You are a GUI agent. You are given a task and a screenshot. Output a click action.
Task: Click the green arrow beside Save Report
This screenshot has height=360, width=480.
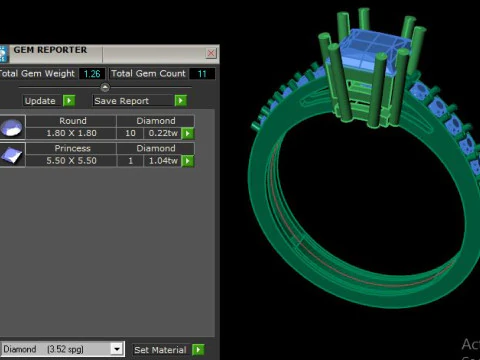[x=180, y=101]
